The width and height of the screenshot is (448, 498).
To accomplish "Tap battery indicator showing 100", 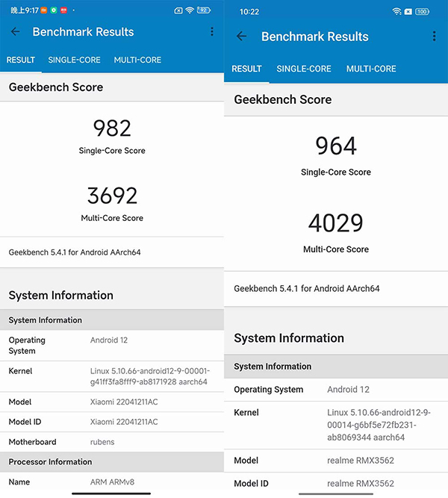I will click(422, 12).
